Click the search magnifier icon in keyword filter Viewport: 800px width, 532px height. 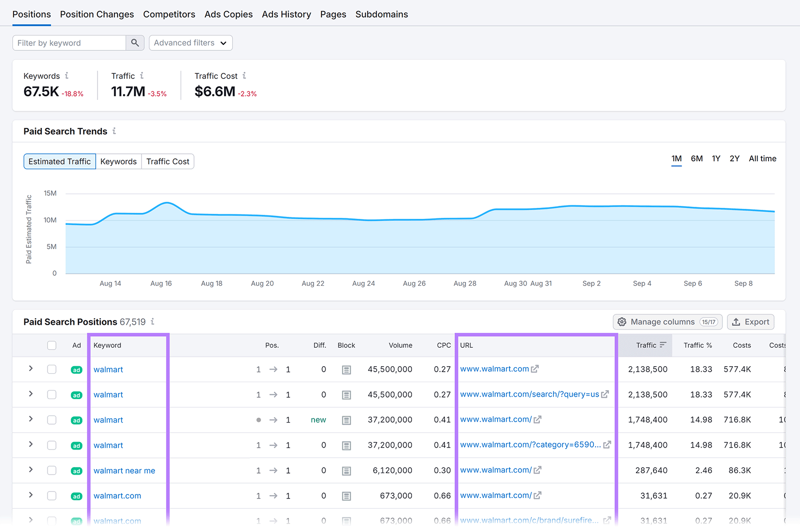click(134, 42)
